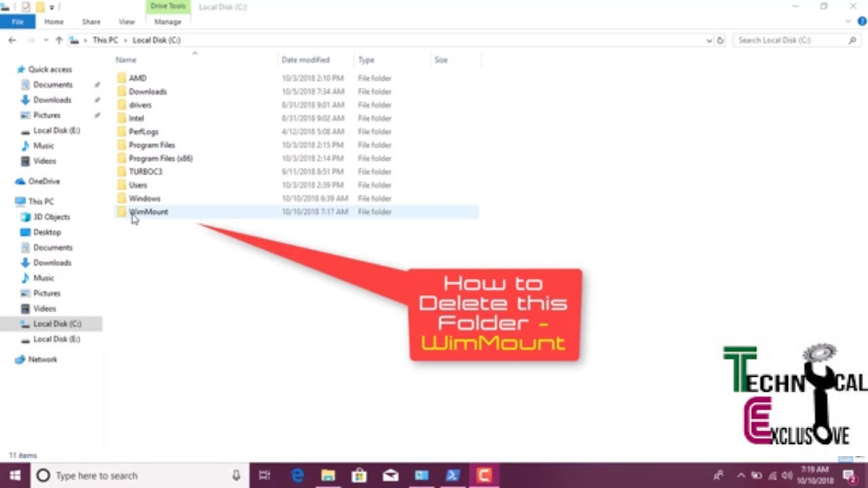This screenshot has height=488, width=868.
Task: Open 3D Objects under This PC
Action: click(x=52, y=217)
